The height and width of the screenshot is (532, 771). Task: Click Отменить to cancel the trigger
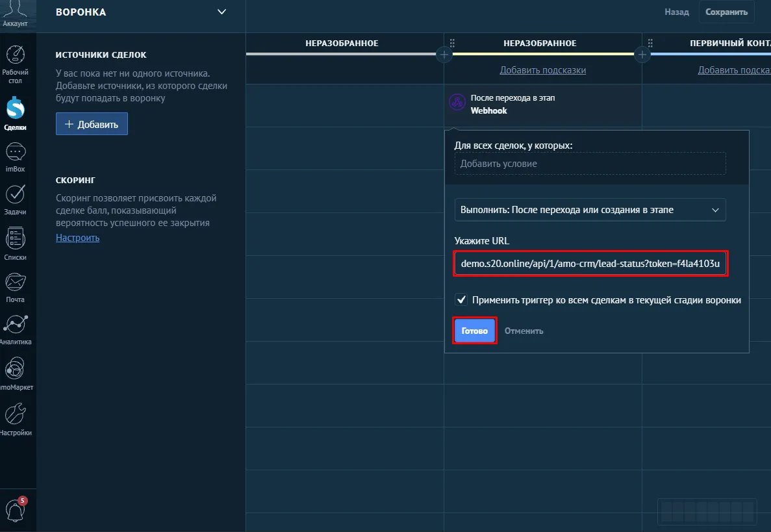click(x=524, y=331)
